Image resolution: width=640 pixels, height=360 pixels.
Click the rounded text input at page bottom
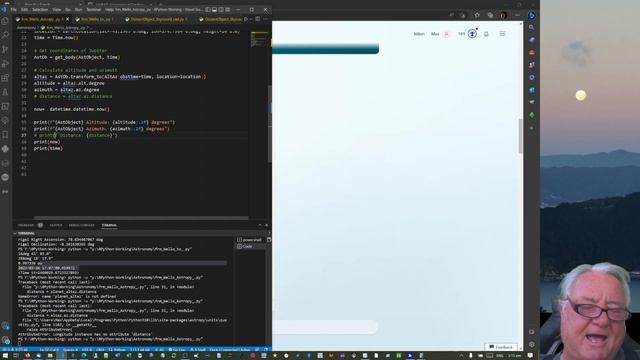tap(325, 327)
